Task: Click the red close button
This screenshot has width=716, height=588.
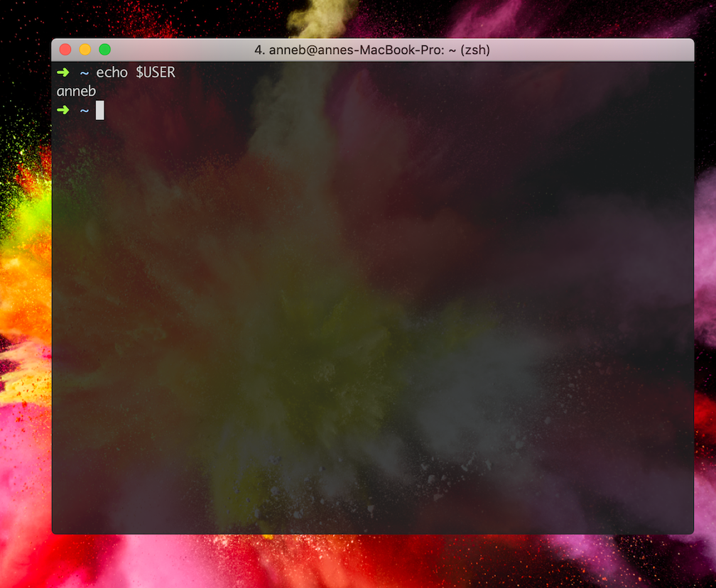Action: (65, 49)
